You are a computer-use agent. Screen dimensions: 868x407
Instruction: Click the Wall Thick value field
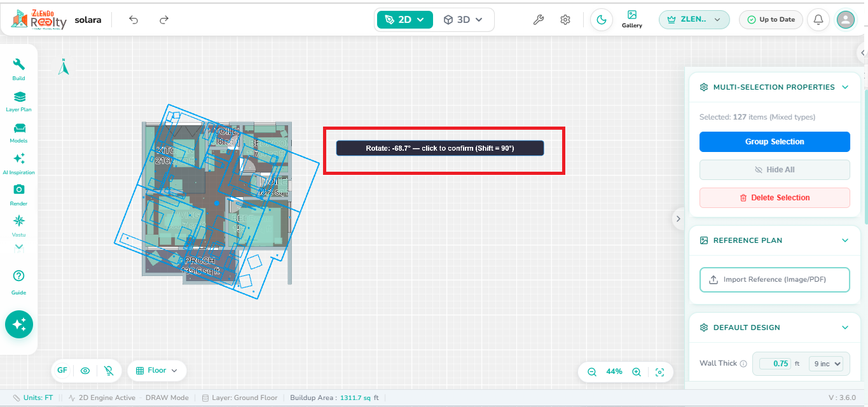click(775, 364)
